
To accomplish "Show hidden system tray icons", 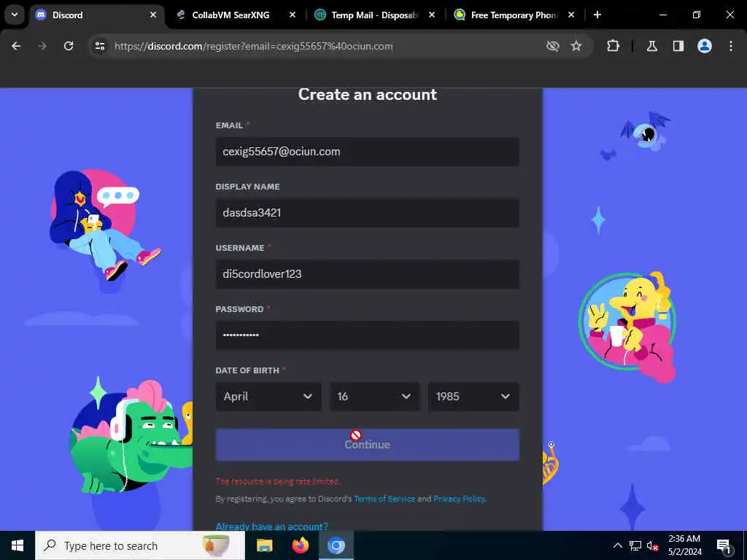I will (x=617, y=545).
